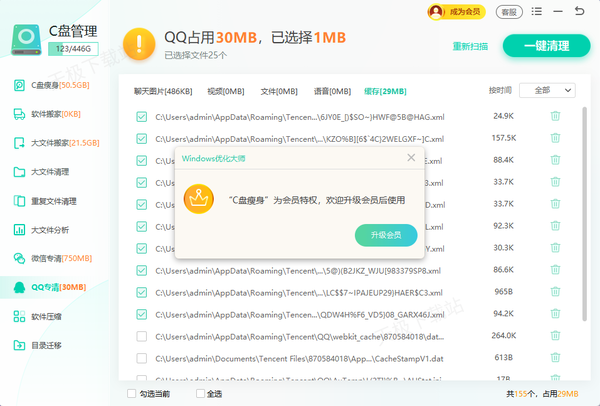Open the 全部 time filter dropdown
The width and height of the screenshot is (600, 406).
[x=547, y=90]
